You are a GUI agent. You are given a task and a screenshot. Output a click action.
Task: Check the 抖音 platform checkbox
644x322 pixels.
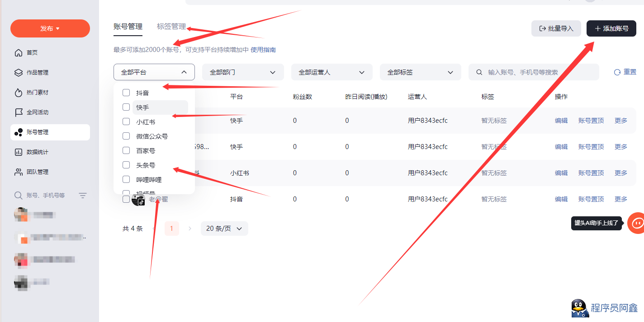126,93
